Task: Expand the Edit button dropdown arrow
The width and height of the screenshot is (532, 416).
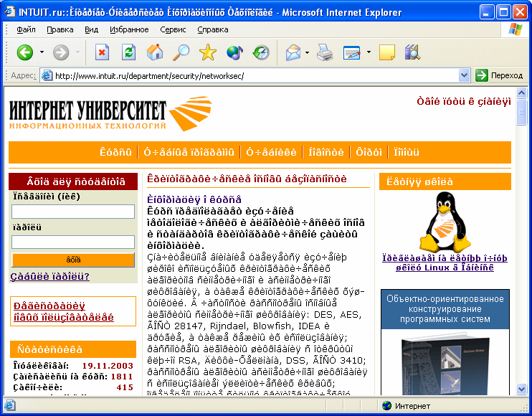Action: pyautogui.click(x=369, y=52)
